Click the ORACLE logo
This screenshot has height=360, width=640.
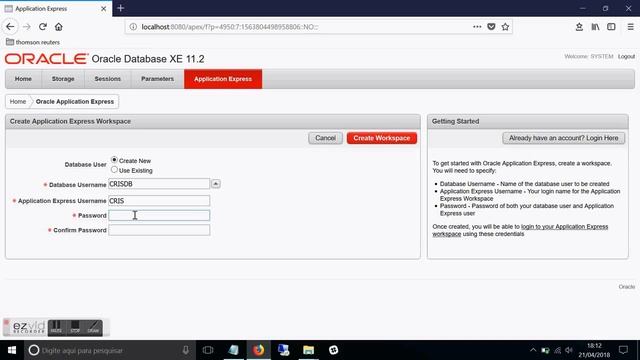pyautogui.click(x=46, y=59)
